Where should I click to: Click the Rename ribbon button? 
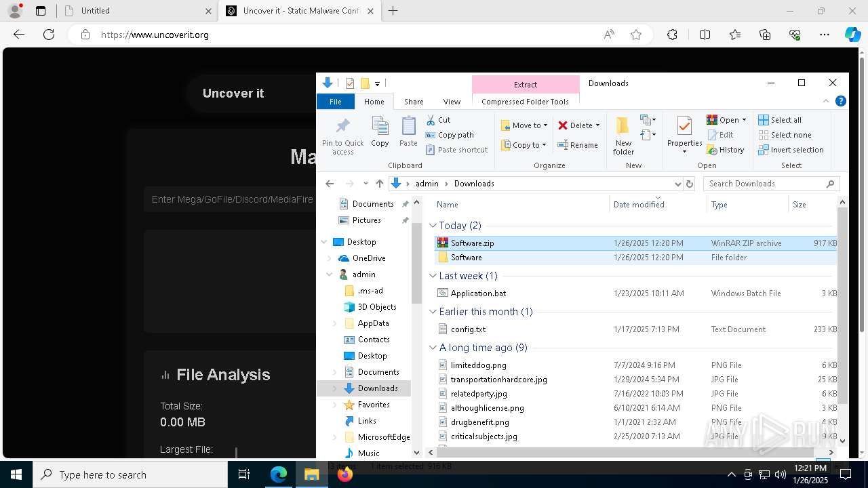[x=578, y=145]
